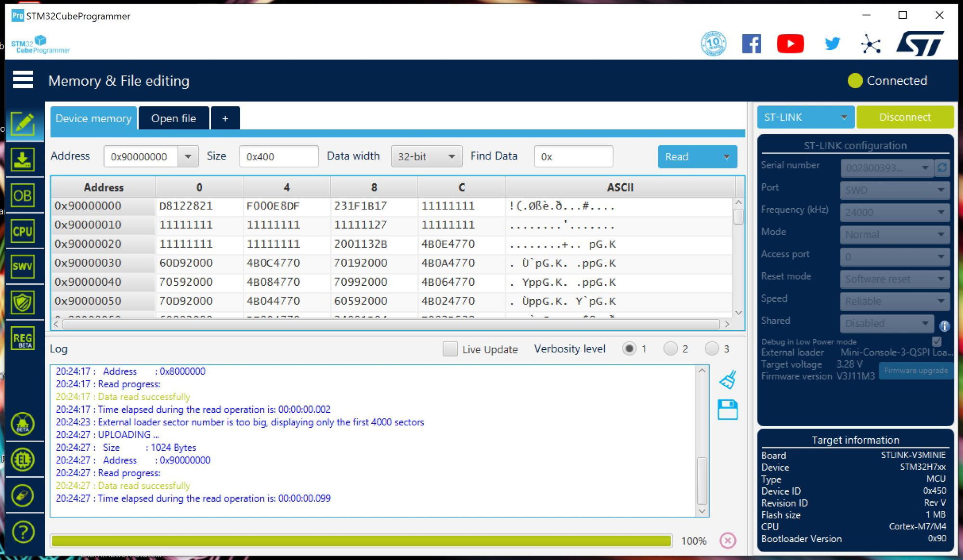Open the Port SWD dropdown
Viewport: 963px width, 560px height.
pyautogui.click(x=895, y=190)
